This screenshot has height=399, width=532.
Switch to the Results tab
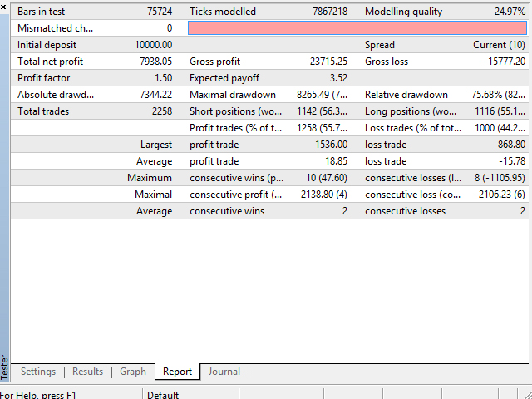87,372
